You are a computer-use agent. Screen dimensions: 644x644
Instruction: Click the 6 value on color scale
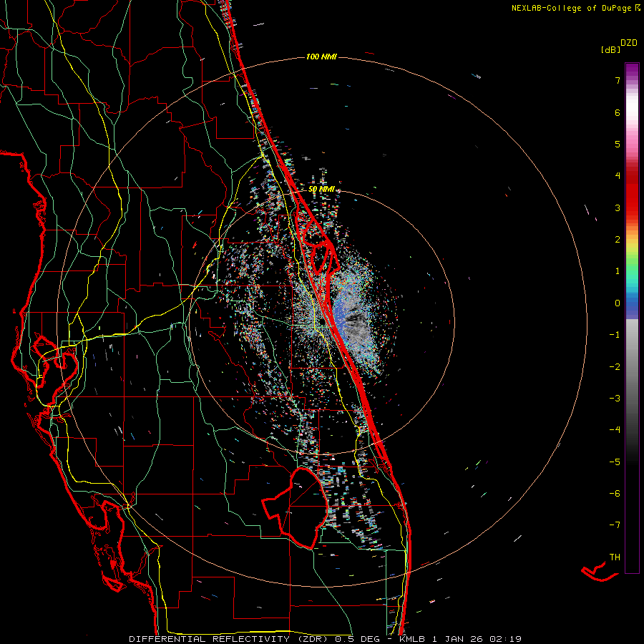618,112
